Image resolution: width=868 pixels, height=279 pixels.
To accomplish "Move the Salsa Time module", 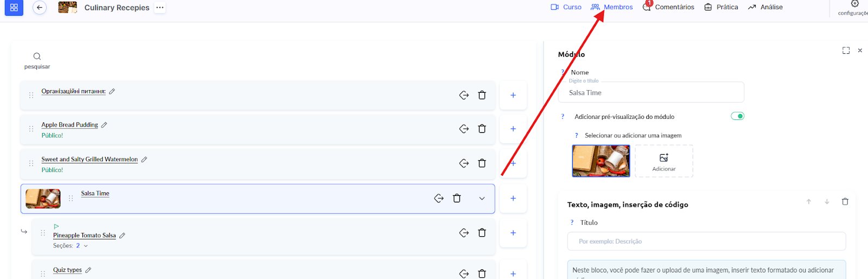I will coord(439,198).
